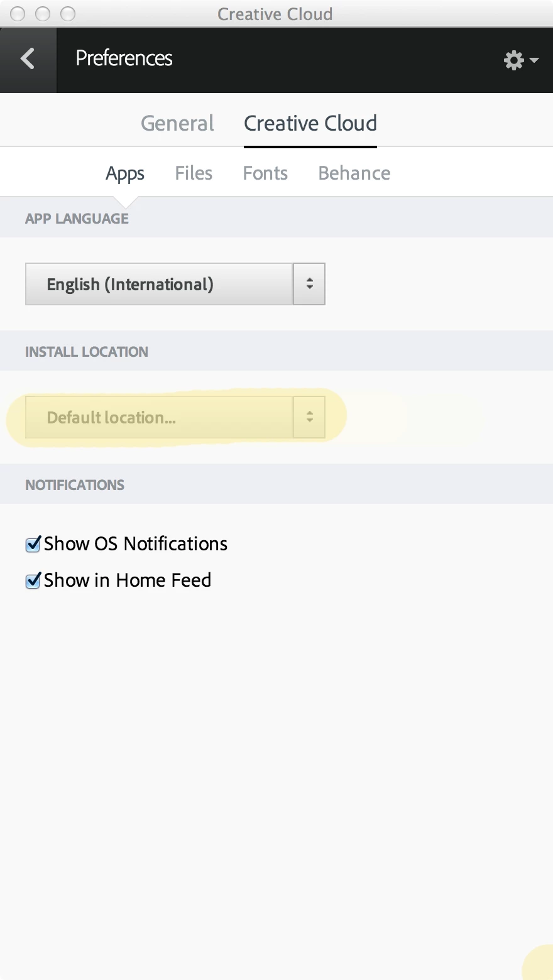This screenshot has width=553, height=980.
Task: Open the Behance sub-tab
Action: click(x=354, y=173)
